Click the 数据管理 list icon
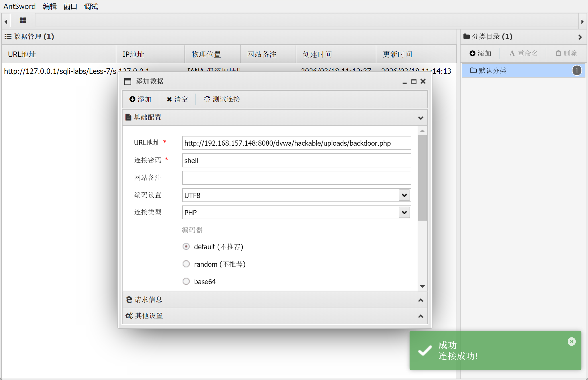Screen dimensions: 588x380 8,37
